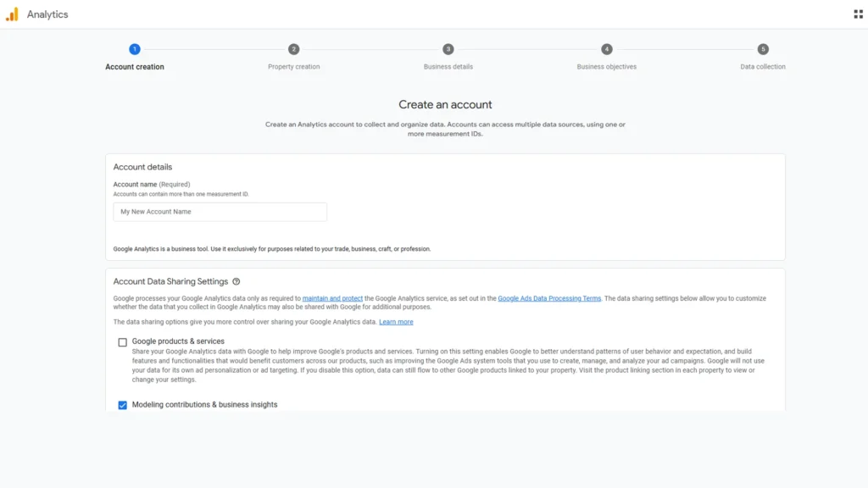This screenshot has height=488, width=868.
Task: Click the Analytics title text in the top bar
Action: (x=47, y=14)
